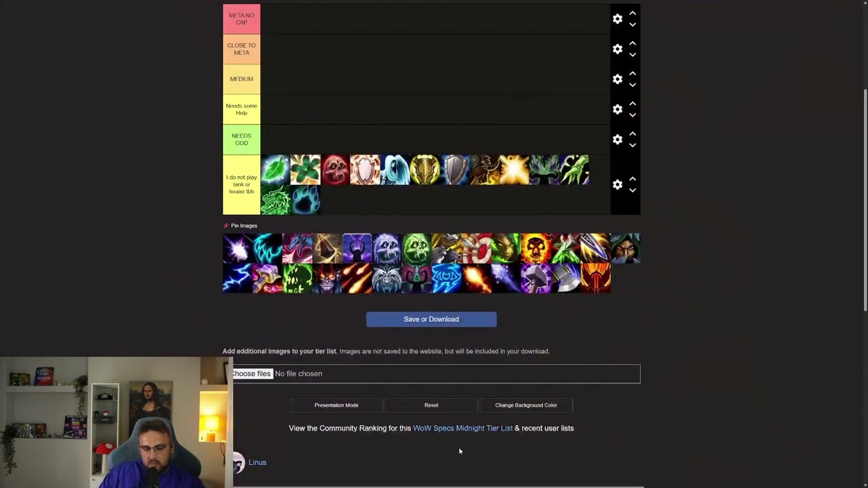Pick the flaming meteors icon

click(357, 278)
